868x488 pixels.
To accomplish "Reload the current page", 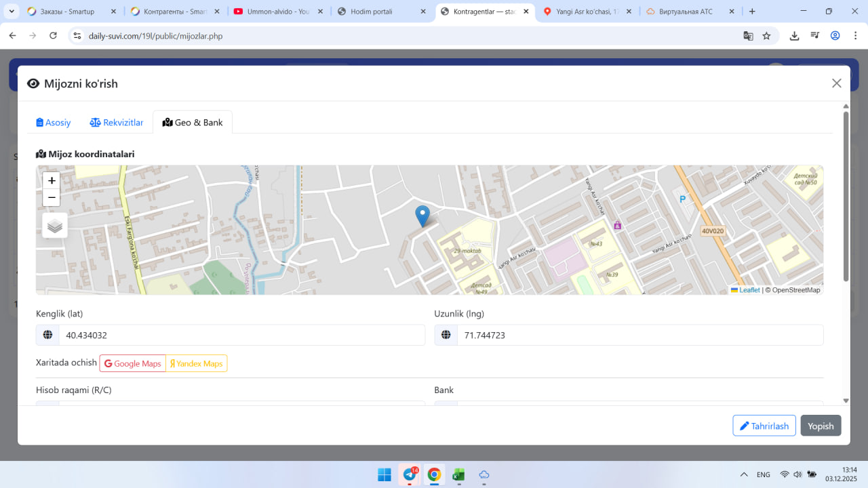I will pos(53,36).
